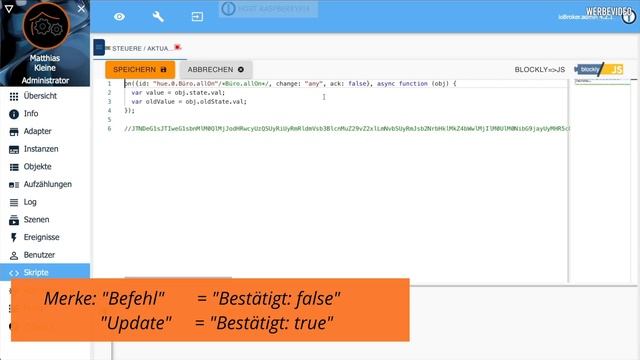Click the Szenen play icon

pyautogui.click(x=14, y=220)
